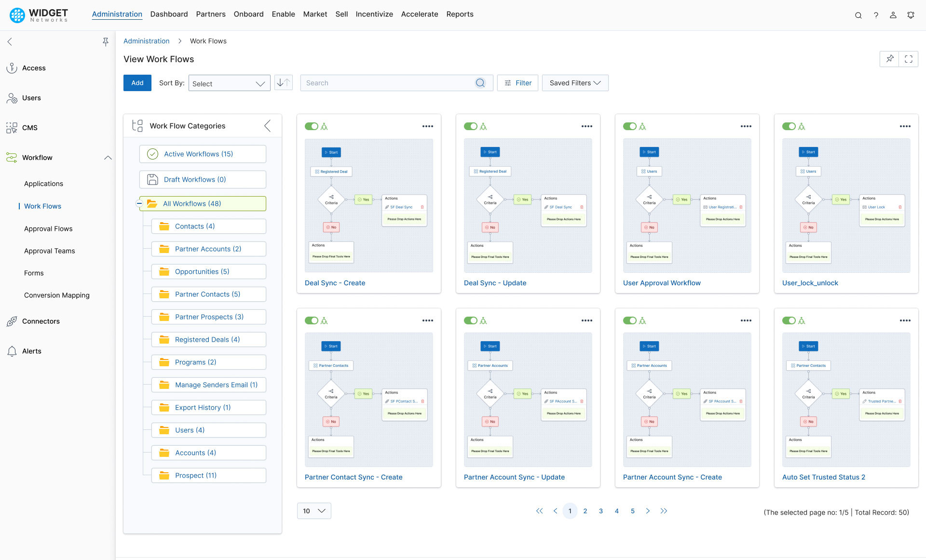Collapse the Workflow sidebar section
Image resolution: width=926 pixels, height=560 pixels.
pos(108,158)
